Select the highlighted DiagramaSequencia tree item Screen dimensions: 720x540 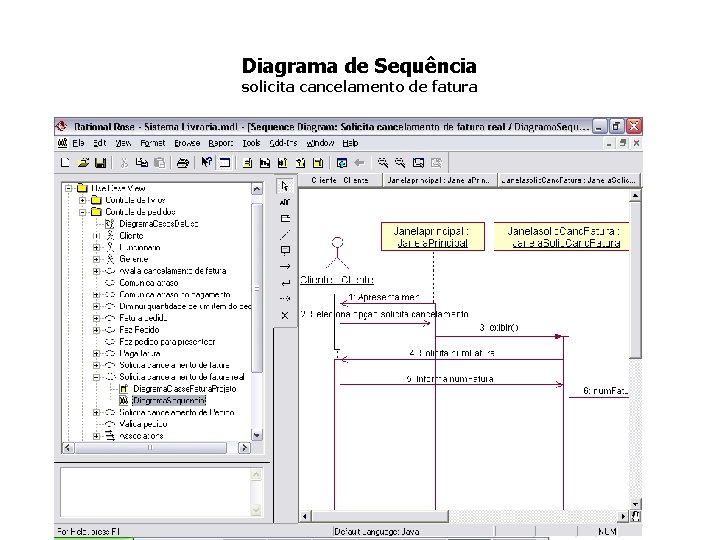tap(169, 400)
